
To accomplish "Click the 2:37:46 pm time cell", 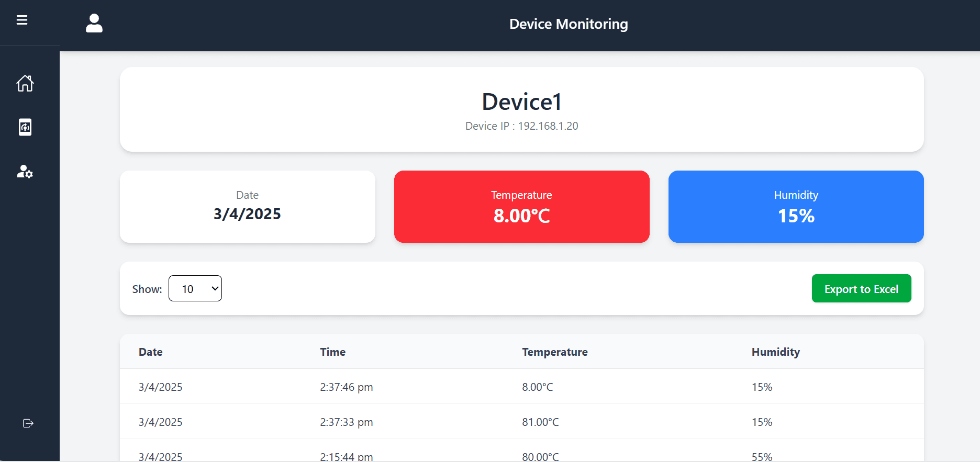I will 347,387.
